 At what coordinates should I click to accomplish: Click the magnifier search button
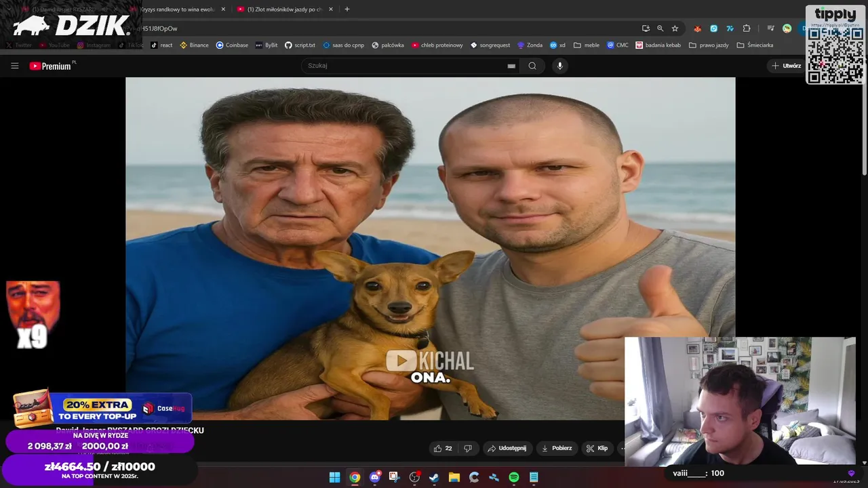(532, 66)
